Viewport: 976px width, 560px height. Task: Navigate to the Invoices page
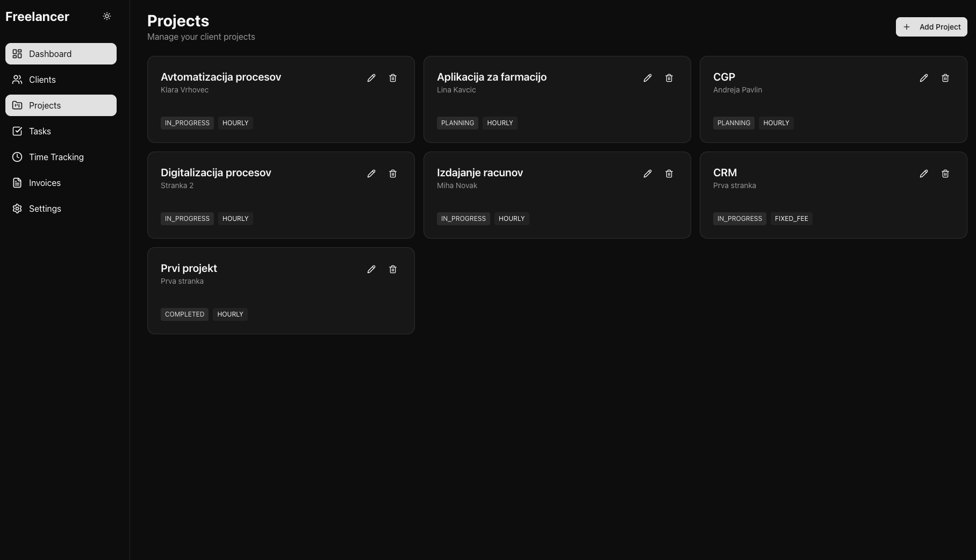click(61, 183)
